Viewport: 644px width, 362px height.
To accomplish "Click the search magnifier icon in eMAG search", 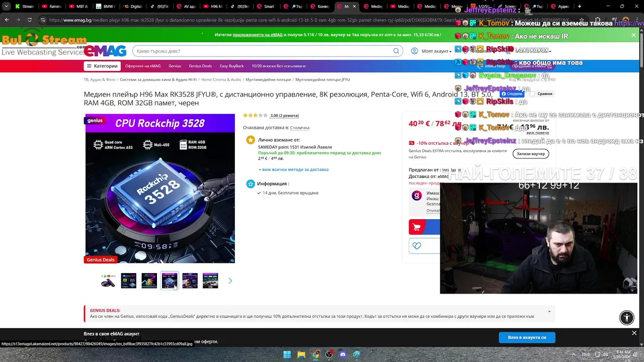I will (396, 51).
